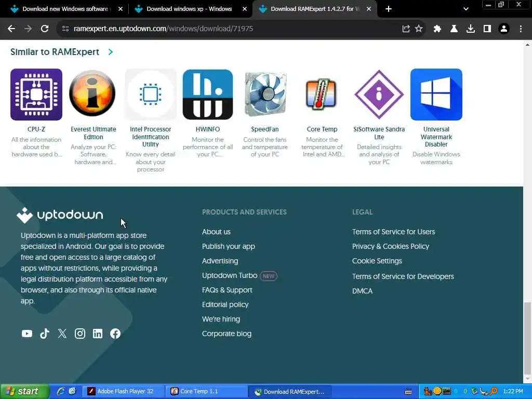Visit Uptodown's Instagram profile
Image resolution: width=532 pixels, height=399 pixels.
[79, 334]
